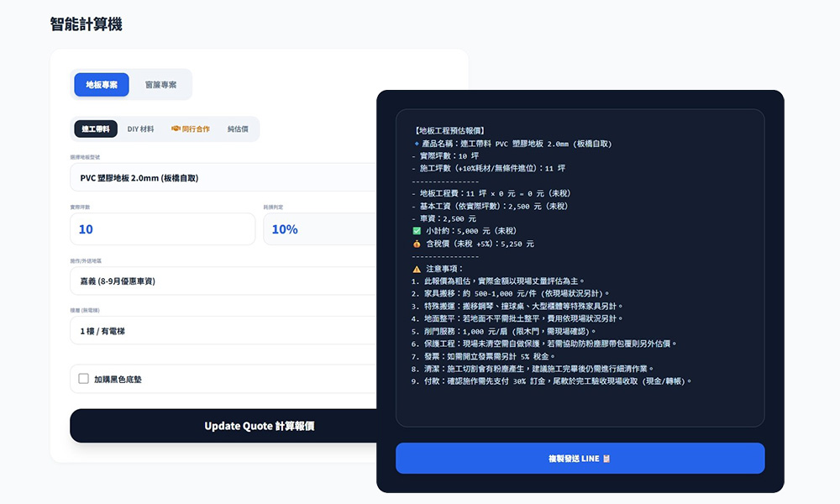Open the region dropdown showing 嘉義 (8-9月優惠車資)
The width and height of the screenshot is (840, 504).
coord(223,281)
